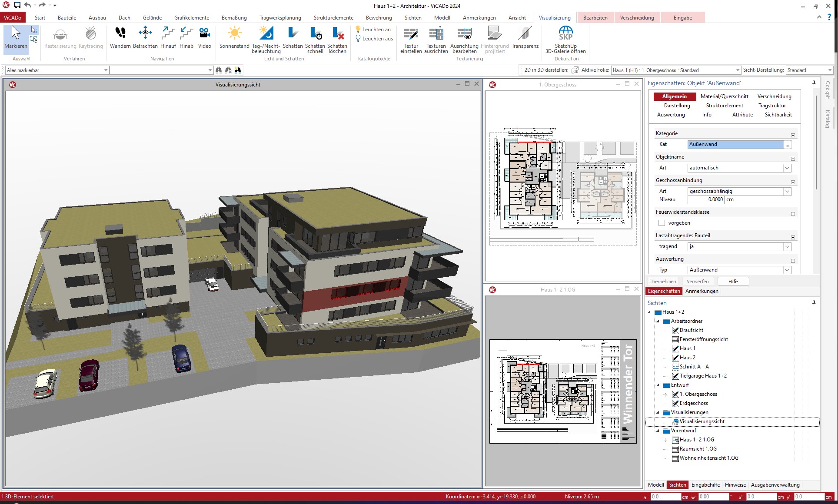Screen dimensions: 838x504
Task: Click the save disk icon in title bar
Action: tap(17, 5)
